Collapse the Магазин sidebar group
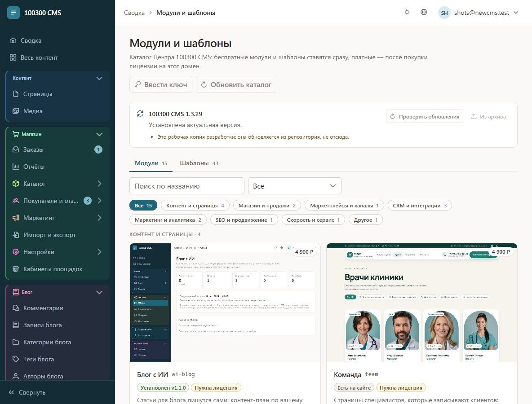Viewport: 532px width, 404px height. [99, 134]
